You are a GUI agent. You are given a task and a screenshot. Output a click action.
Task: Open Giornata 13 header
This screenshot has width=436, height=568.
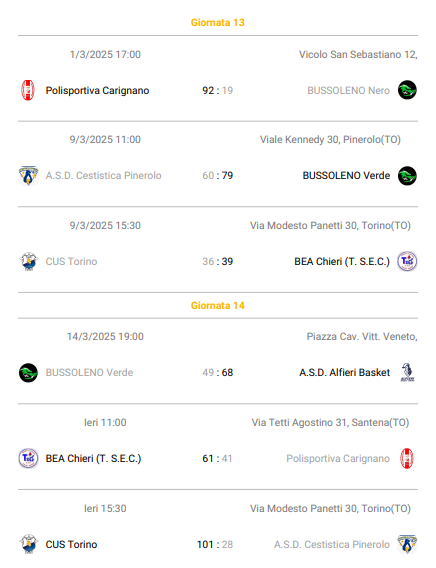click(218, 22)
